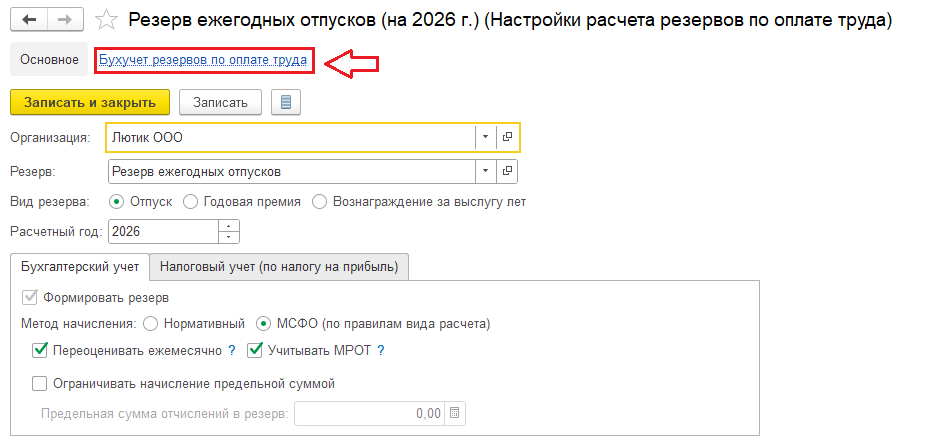
Task: Toggle the Переоценивать ежемесячно checkbox
Action: pos(40,350)
